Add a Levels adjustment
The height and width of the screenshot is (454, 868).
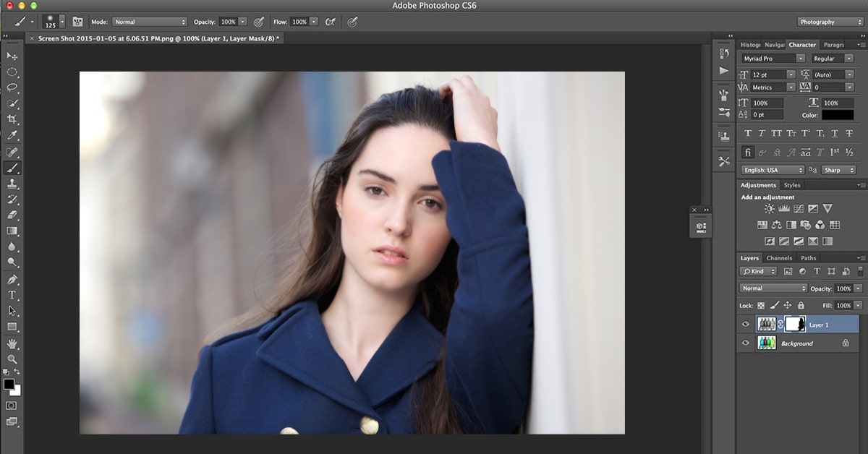[783, 209]
